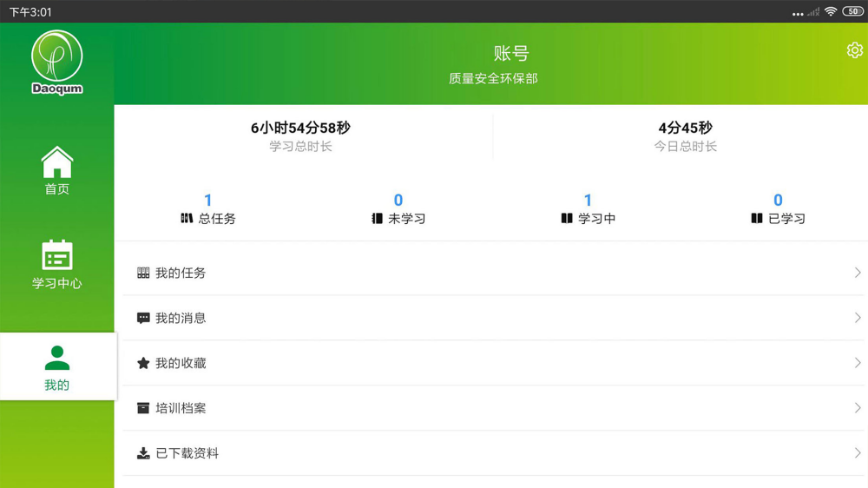Tap the 我的消息 chat bubble icon
The image size is (868, 488).
143,318
